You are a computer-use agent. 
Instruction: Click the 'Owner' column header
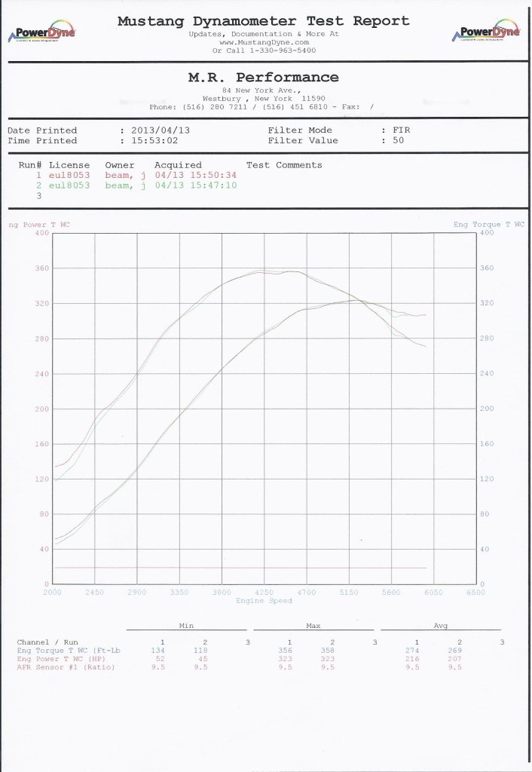120,165
